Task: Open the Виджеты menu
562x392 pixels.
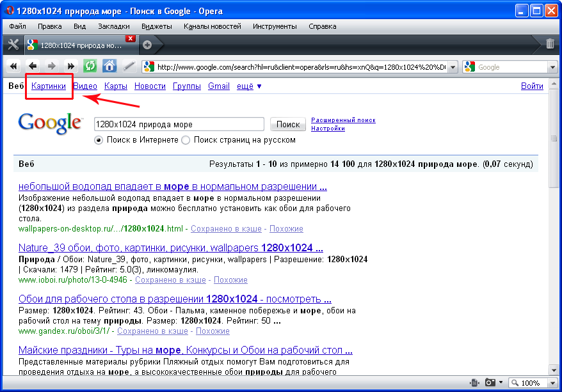Action: (x=157, y=26)
